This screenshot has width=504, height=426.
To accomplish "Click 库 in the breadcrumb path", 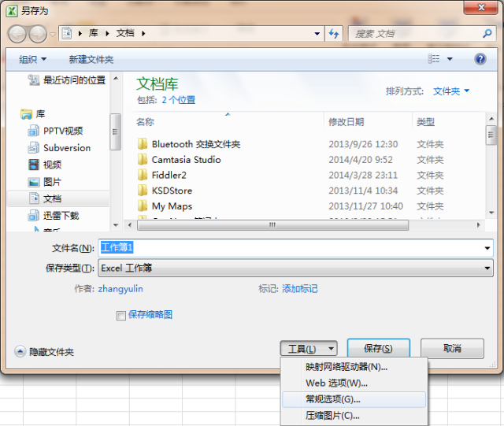I will [93, 33].
